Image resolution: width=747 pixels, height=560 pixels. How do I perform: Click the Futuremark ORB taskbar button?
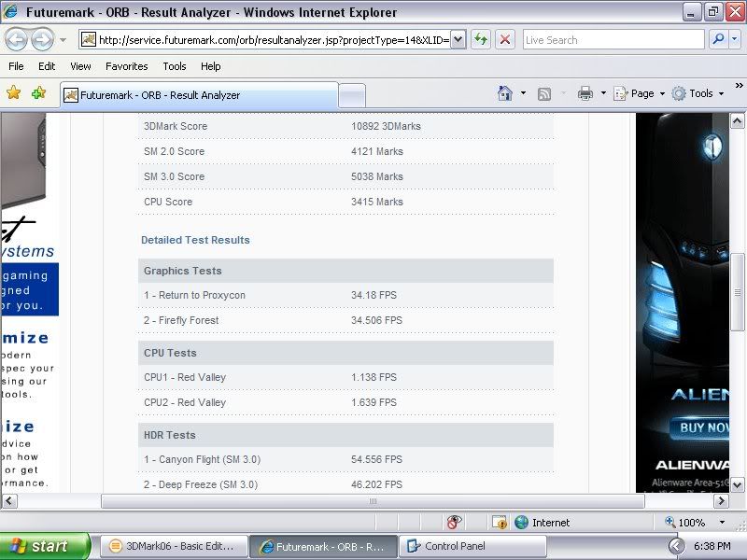click(324, 546)
